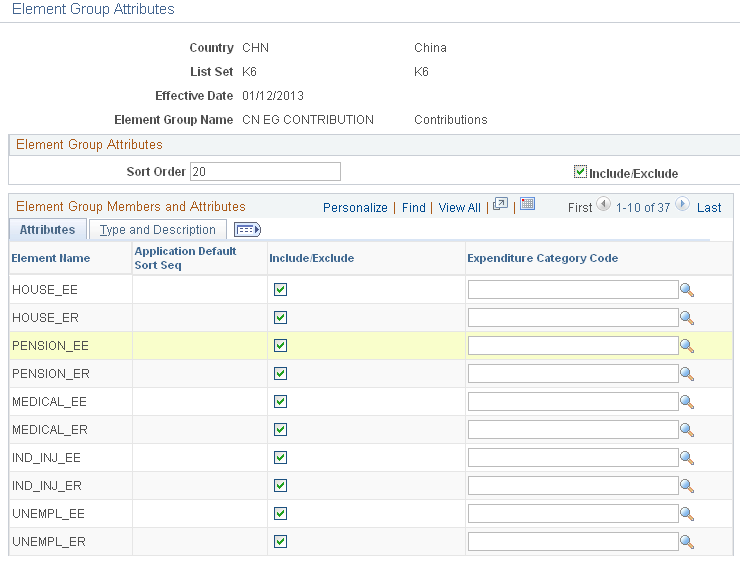Click the Find link
This screenshot has width=740, height=561.
(413, 208)
